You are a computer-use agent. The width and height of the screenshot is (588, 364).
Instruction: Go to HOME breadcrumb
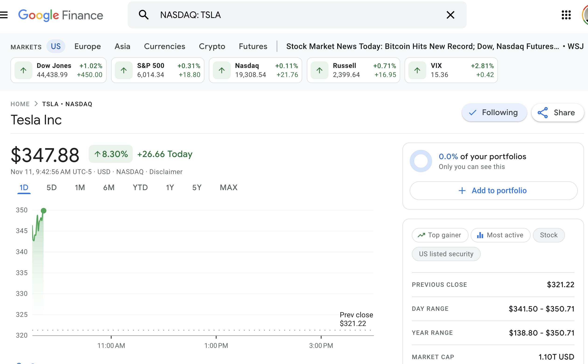click(20, 104)
